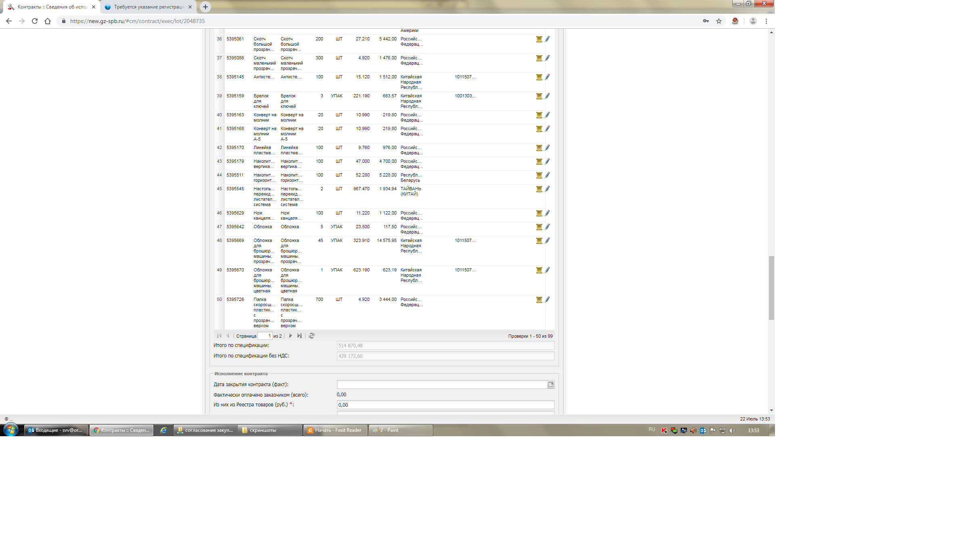Open a new browser tab

[x=205, y=7]
